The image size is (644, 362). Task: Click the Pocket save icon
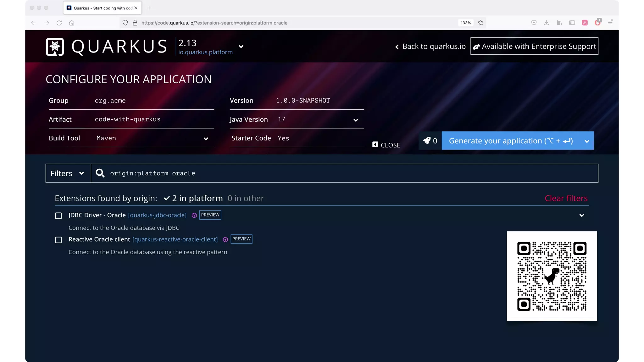[x=534, y=23]
